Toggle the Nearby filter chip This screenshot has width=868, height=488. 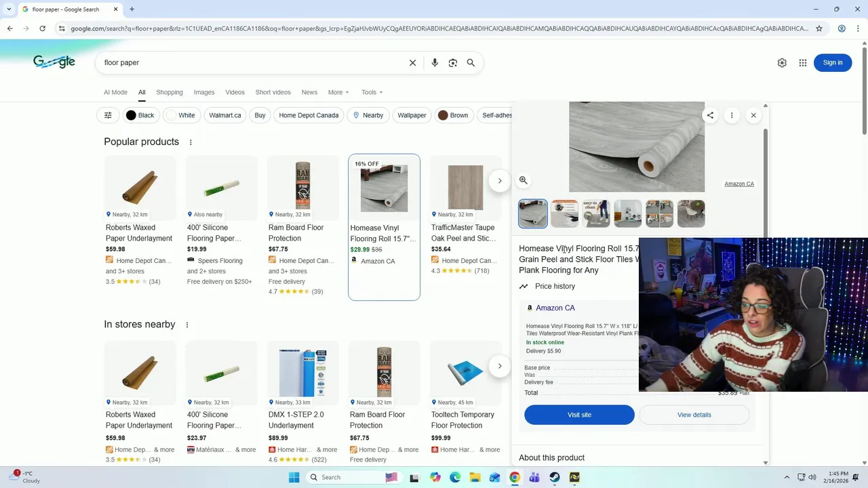368,115
